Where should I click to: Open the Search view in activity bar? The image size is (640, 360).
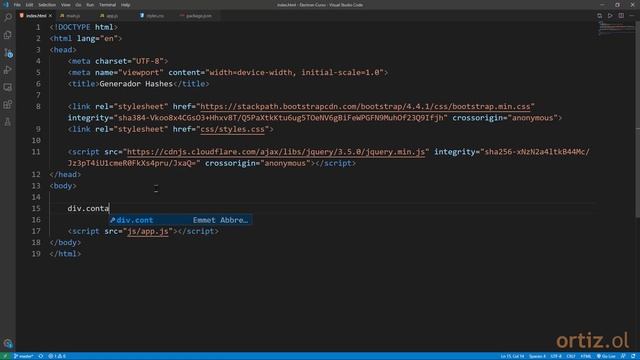(x=8, y=18)
